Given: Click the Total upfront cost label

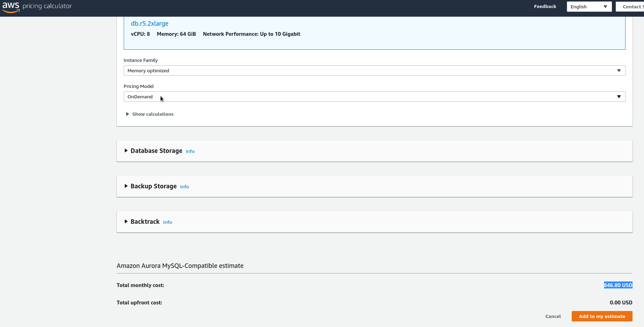Looking at the screenshot, I should pyautogui.click(x=139, y=303).
